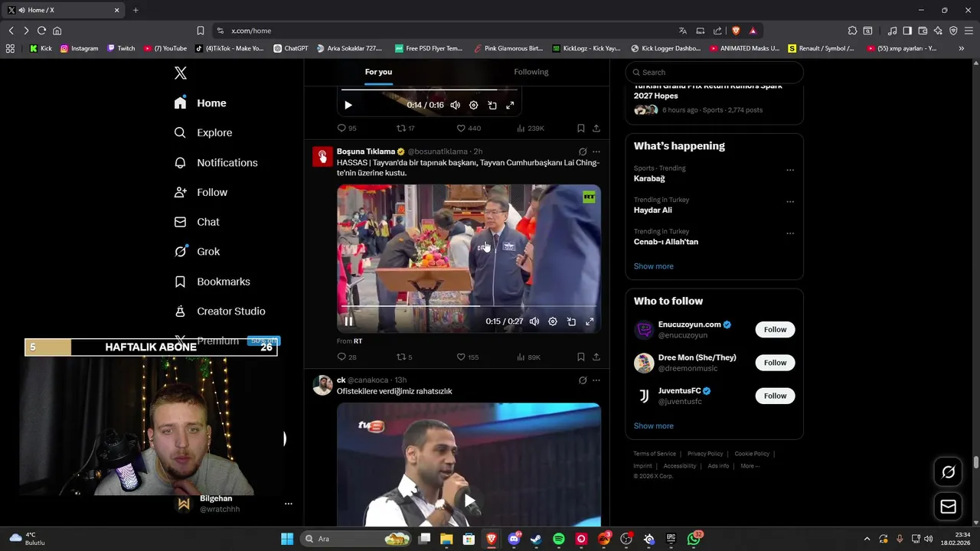Follow Dree Mon (She/They)

775,363
